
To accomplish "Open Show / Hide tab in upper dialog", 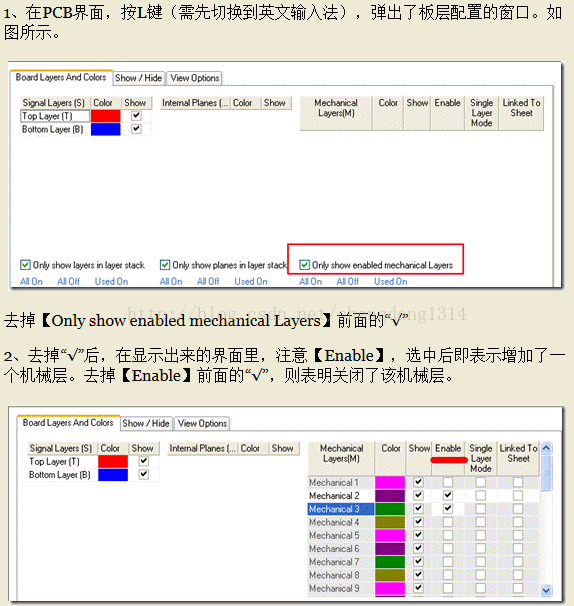I will [139, 78].
